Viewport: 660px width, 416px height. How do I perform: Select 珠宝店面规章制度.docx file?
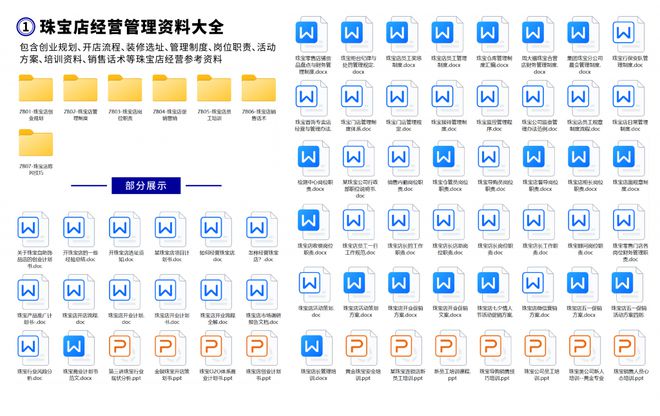coord(628,159)
